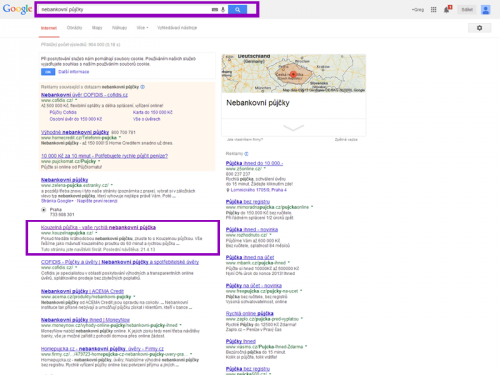
Task: Open the arrow next to www.mbank.cz URL
Action: [289, 263]
